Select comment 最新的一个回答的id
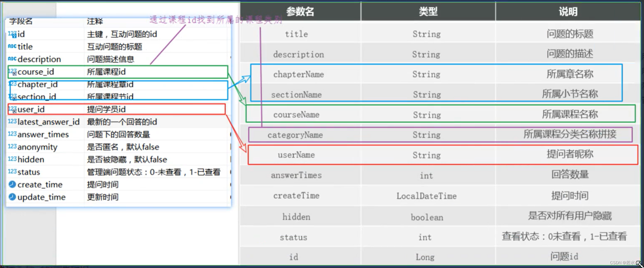644x268 pixels. coord(122,122)
